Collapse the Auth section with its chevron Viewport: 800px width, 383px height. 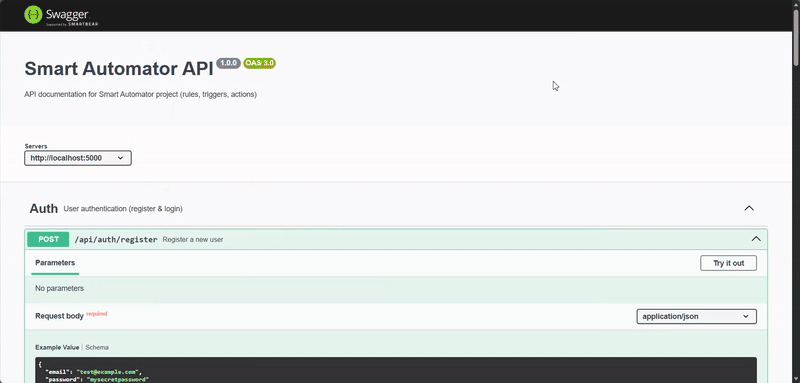coord(748,208)
